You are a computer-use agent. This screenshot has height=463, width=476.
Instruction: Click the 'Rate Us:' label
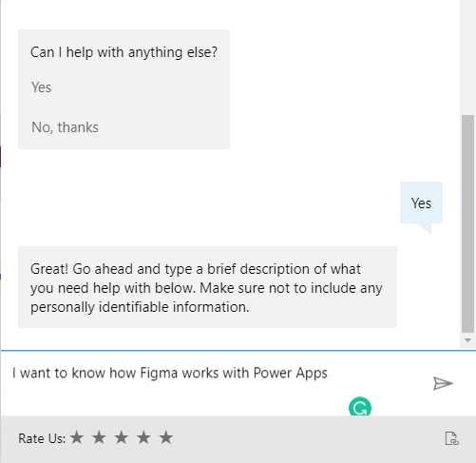42,438
